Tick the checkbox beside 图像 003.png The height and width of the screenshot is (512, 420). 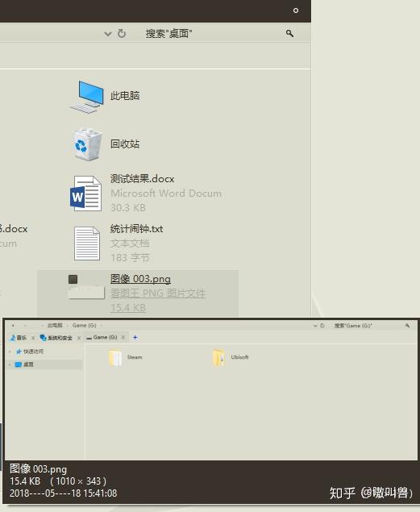click(73, 279)
